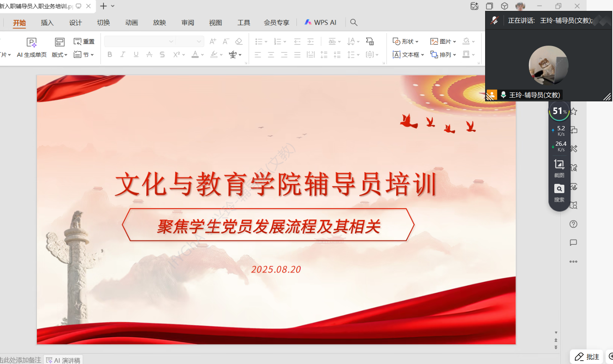Click the 截图 screenshot tool
Screen dimensions: 613x364
coord(559,168)
